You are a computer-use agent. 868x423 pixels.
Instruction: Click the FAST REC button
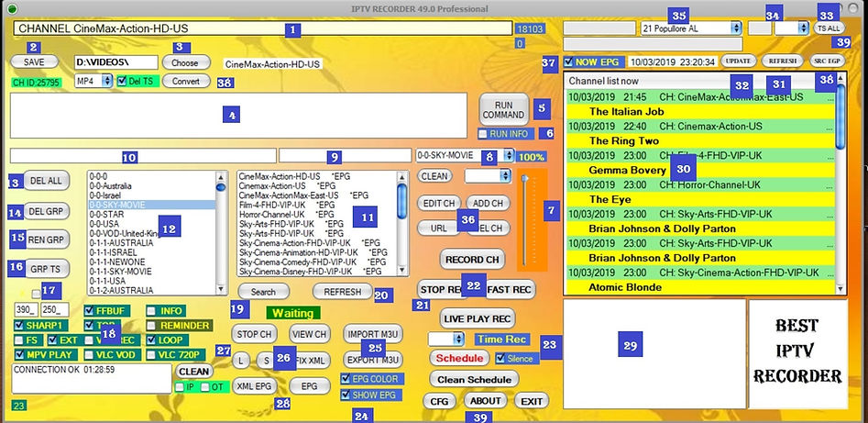pos(510,289)
